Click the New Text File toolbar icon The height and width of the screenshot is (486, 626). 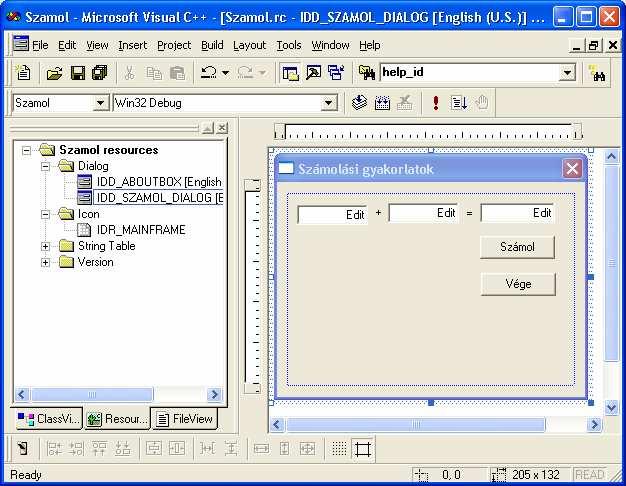23,72
